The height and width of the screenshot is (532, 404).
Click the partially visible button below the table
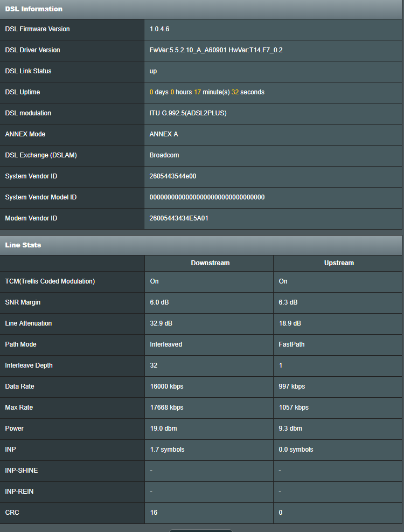point(201,530)
